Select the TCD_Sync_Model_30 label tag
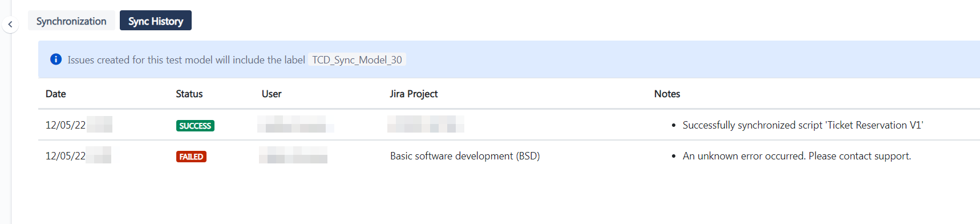This screenshot has width=980, height=224. [x=357, y=59]
